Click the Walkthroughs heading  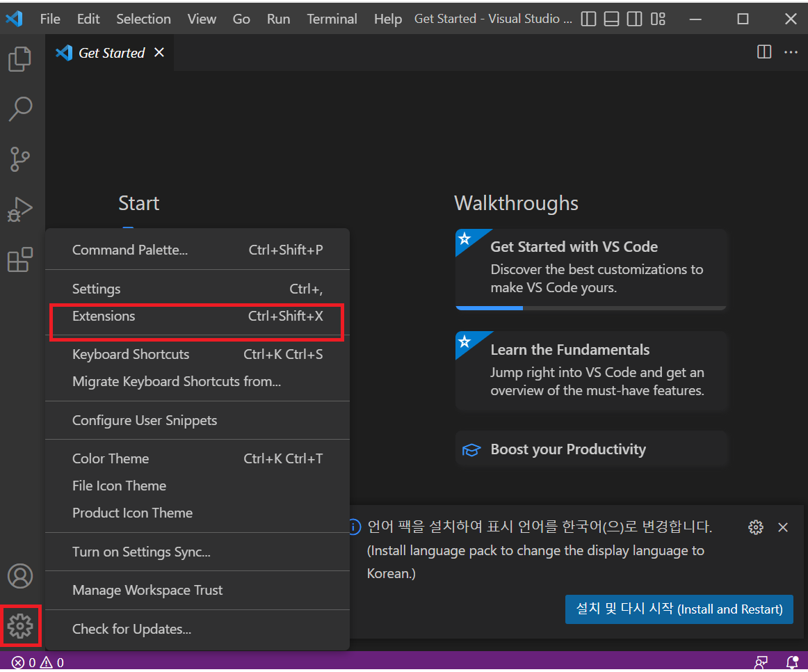click(516, 204)
